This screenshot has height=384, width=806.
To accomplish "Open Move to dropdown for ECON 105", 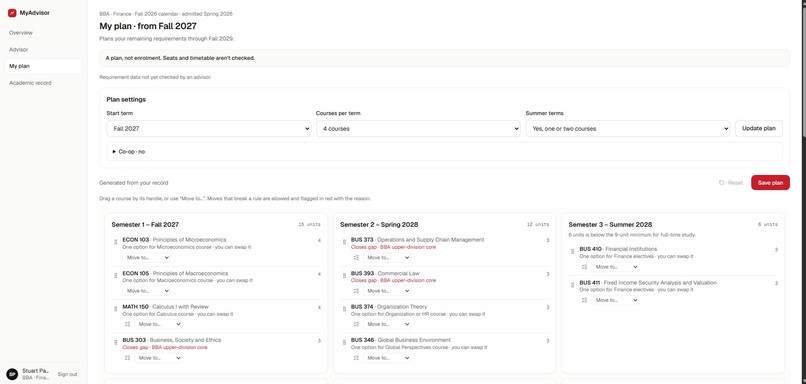I will point(146,291).
